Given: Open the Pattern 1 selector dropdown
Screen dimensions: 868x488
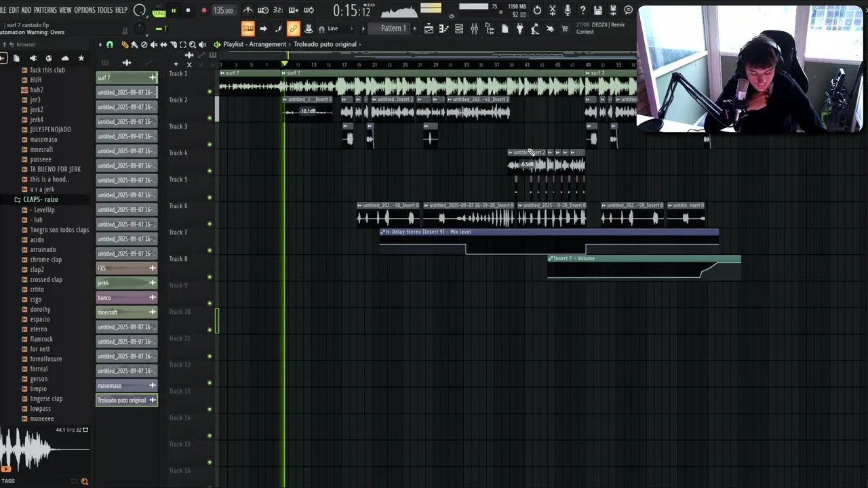Looking at the screenshot, I should click(x=393, y=28).
